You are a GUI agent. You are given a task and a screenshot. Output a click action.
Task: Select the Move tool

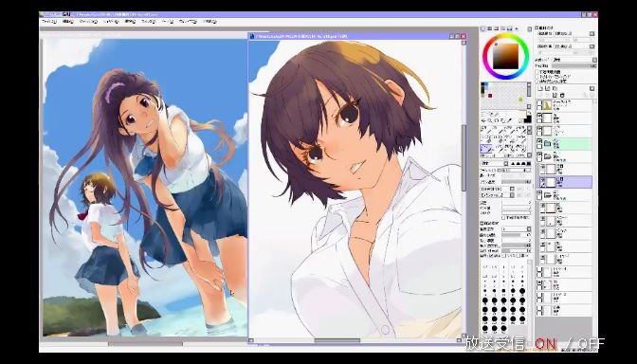click(x=483, y=121)
